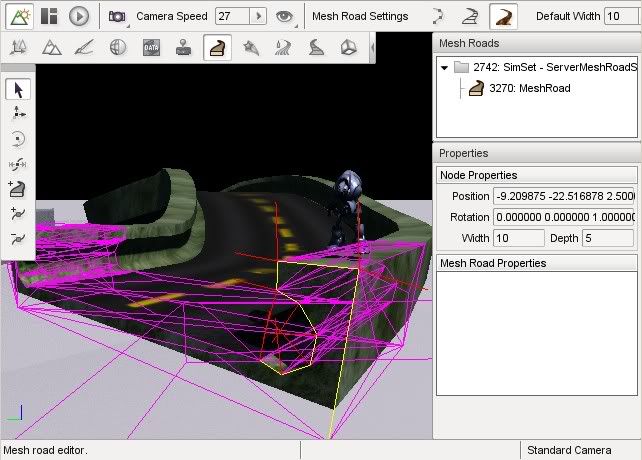Open the Camera Speed dropdown arrow
642x460 pixels.
pyautogui.click(x=258, y=16)
